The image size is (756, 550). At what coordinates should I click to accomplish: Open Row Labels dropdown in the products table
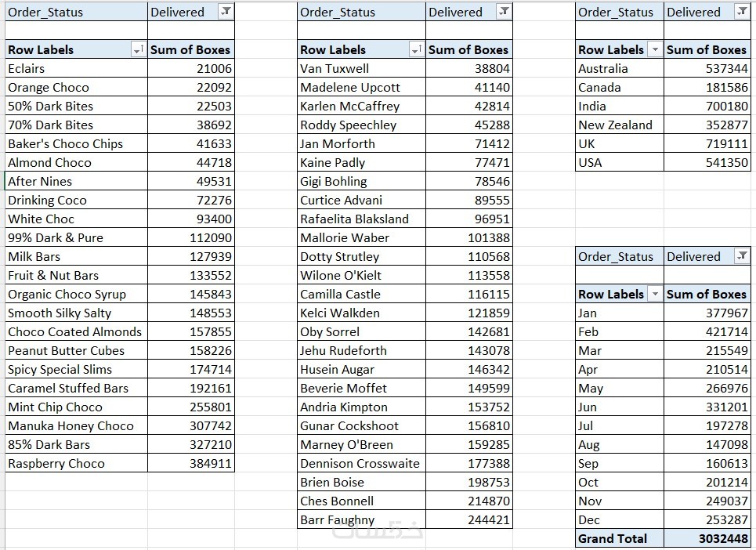click(x=139, y=49)
